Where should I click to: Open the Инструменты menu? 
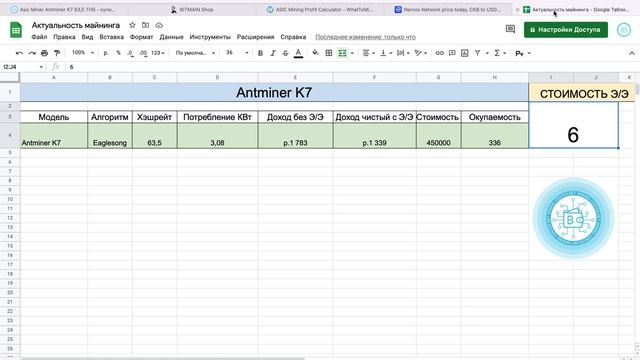[x=210, y=37]
